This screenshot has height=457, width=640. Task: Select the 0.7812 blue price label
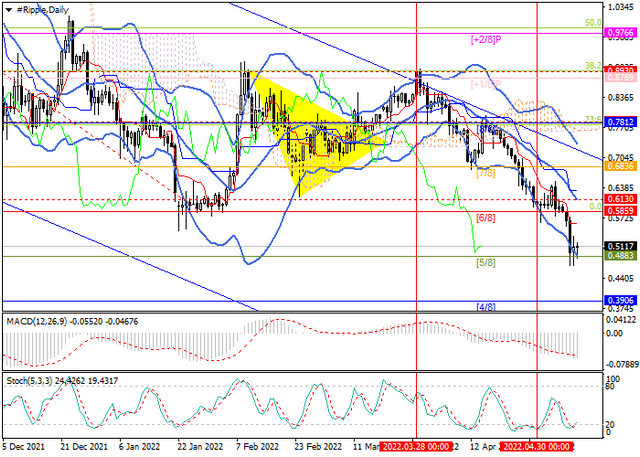tap(620, 122)
